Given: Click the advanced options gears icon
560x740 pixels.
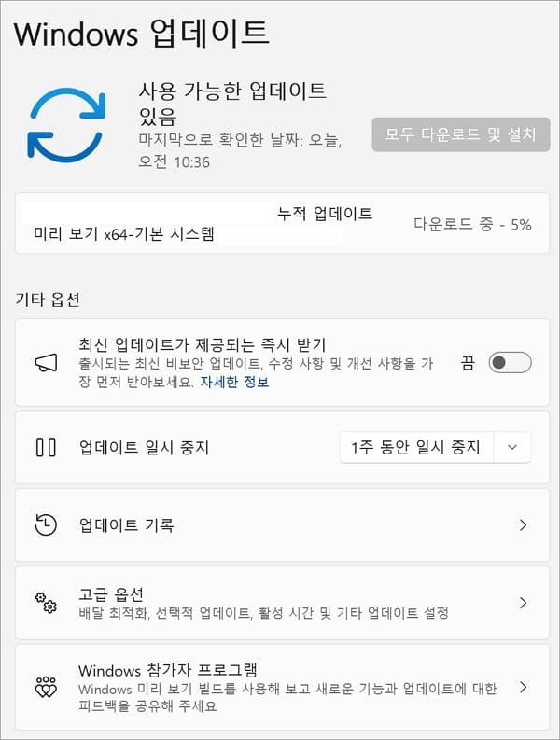Looking at the screenshot, I should click(x=46, y=603).
